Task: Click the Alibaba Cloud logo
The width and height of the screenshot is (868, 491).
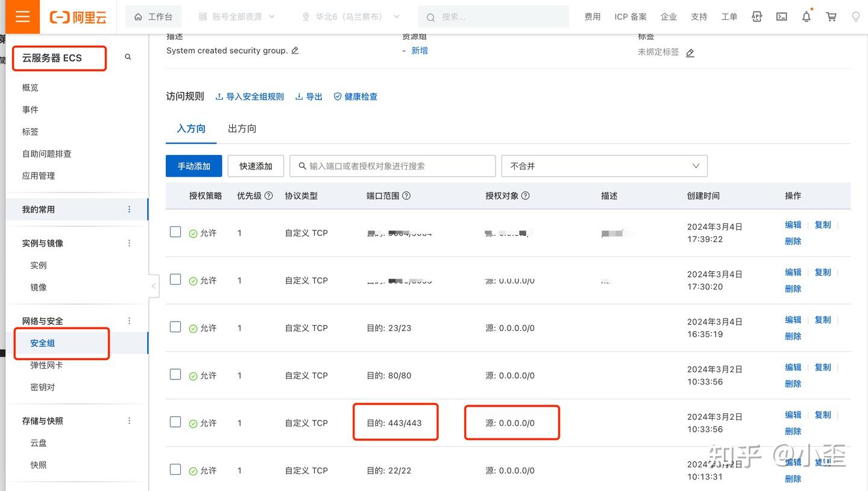Action: click(78, 17)
